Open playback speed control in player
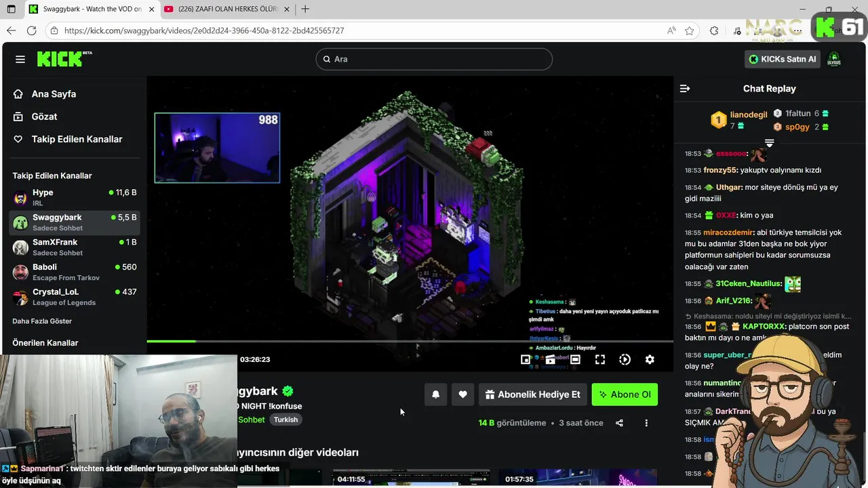This screenshot has height=488, width=868. point(625,360)
